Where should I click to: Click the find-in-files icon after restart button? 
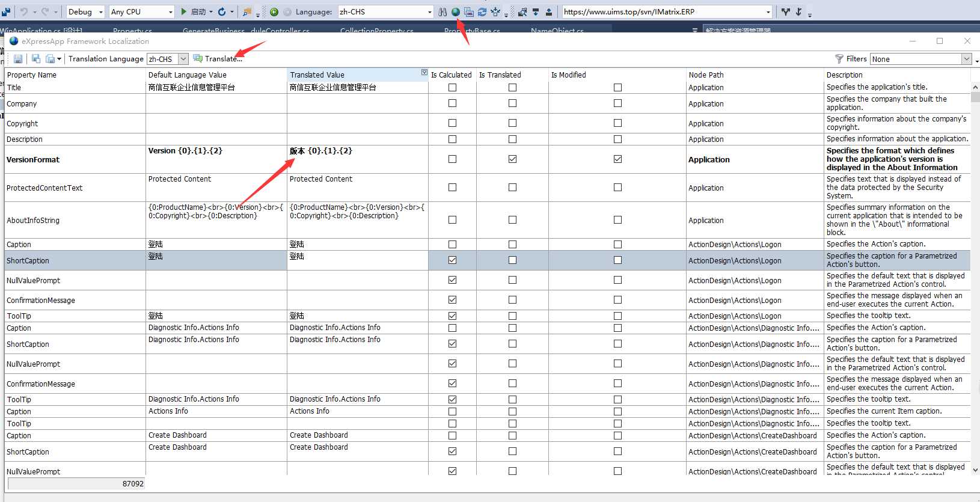[247, 11]
